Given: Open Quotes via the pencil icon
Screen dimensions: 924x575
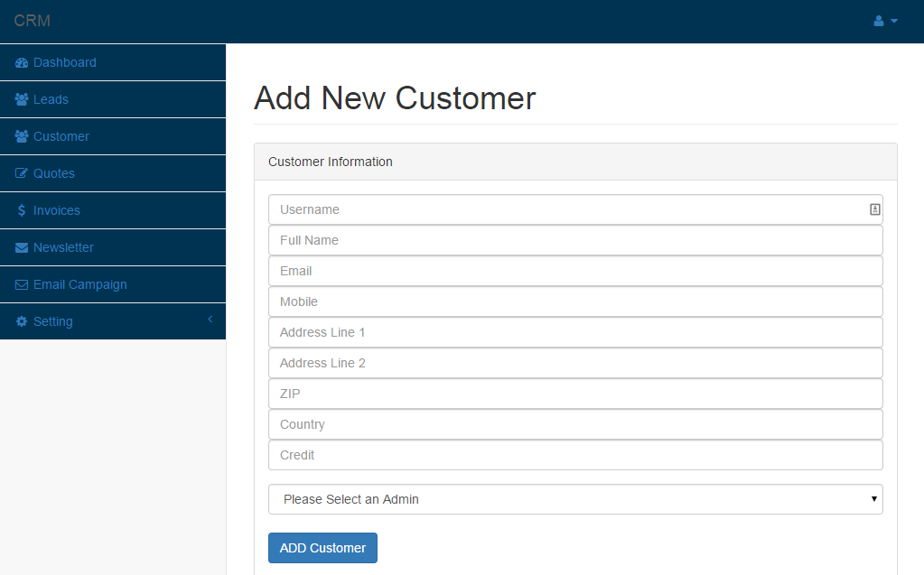Looking at the screenshot, I should tap(21, 172).
